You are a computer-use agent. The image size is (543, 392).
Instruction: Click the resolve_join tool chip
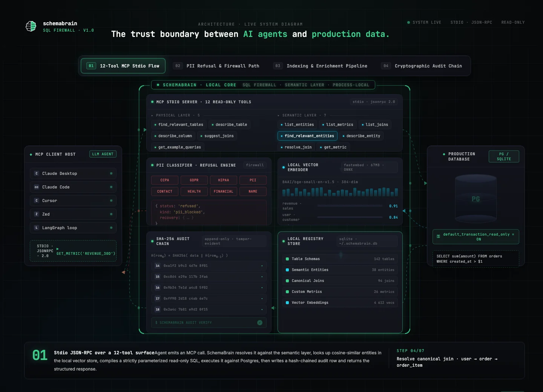click(x=296, y=147)
